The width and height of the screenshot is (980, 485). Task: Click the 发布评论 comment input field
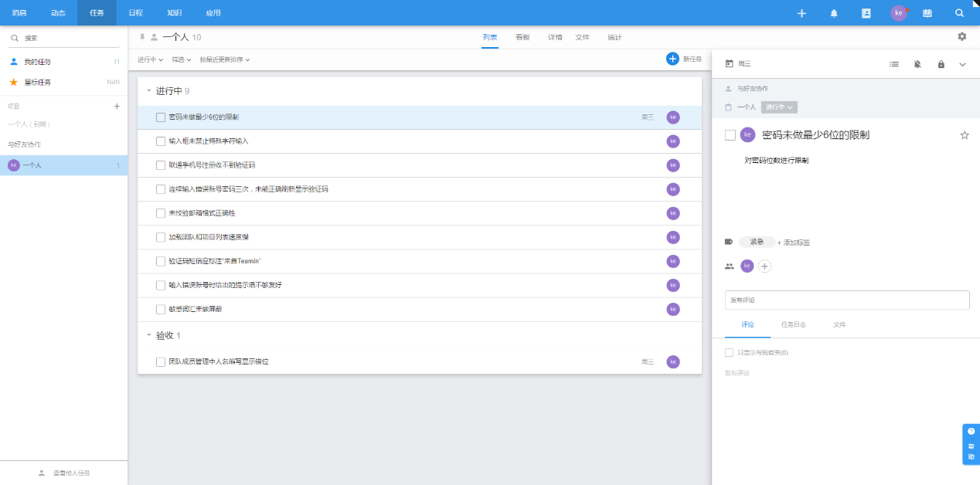point(846,300)
